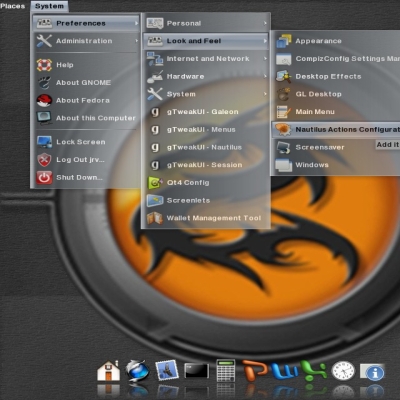The height and width of the screenshot is (400, 400).
Task: Choose the Main Menu label
Action: pyautogui.click(x=315, y=112)
